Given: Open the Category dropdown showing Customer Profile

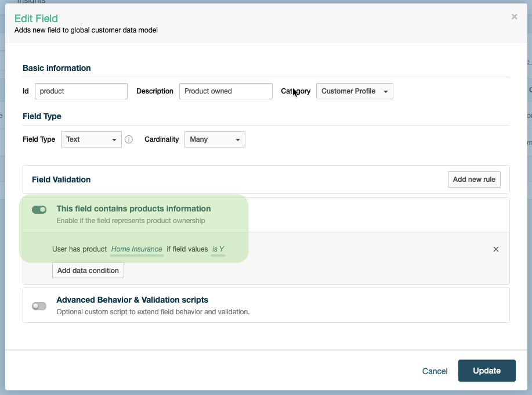Looking at the screenshot, I should (x=354, y=91).
